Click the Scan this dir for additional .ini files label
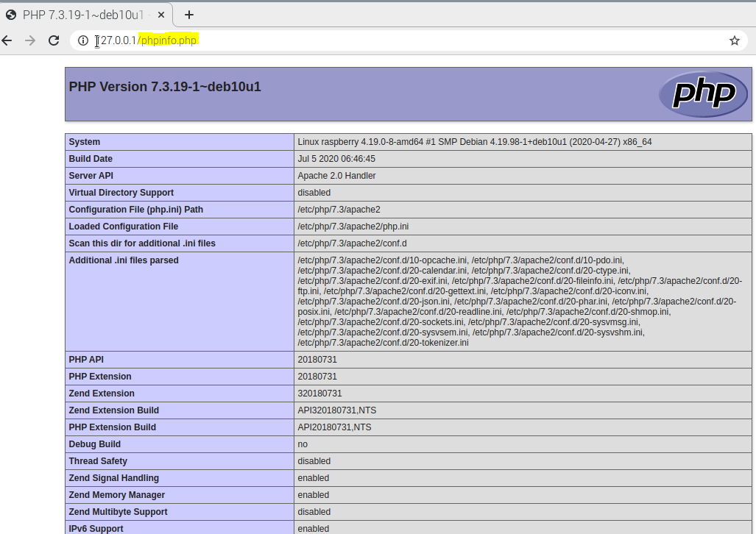 click(142, 243)
